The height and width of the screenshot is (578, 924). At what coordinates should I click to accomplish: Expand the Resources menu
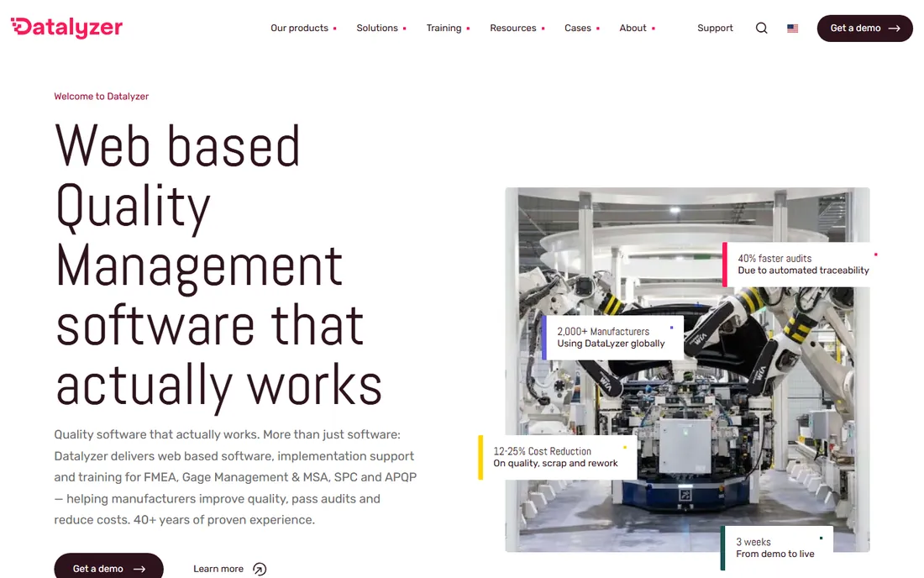(x=517, y=29)
